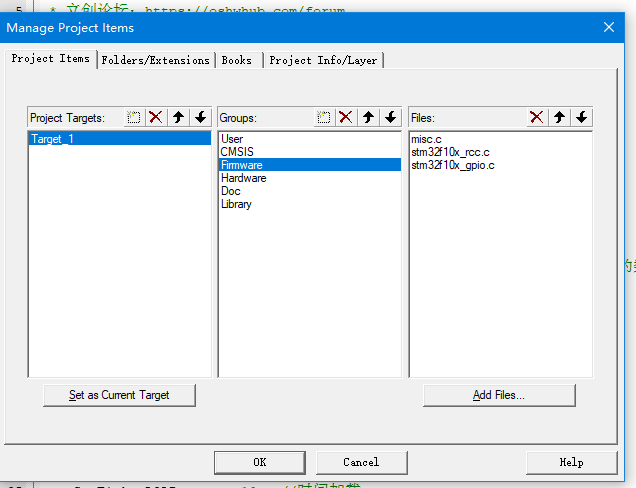Move selected file down in Files
The width and height of the screenshot is (636, 488).
(x=582, y=118)
